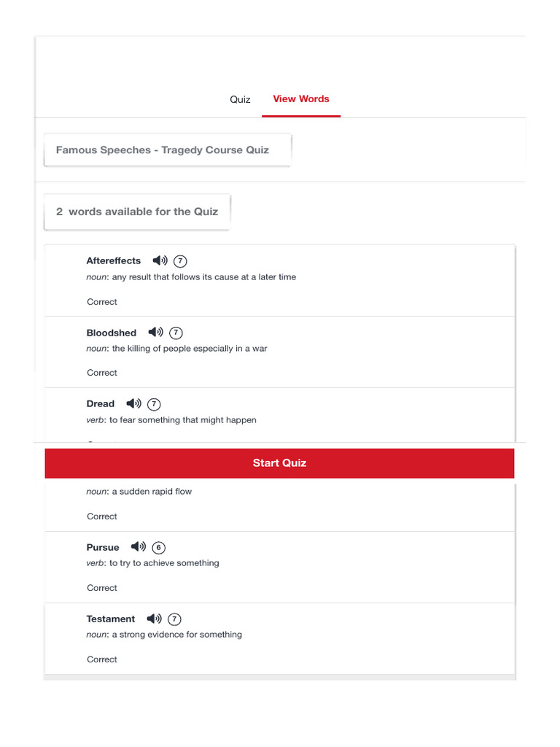Play audio pronunciation for Bloodshed
560x747 pixels.
tap(155, 333)
